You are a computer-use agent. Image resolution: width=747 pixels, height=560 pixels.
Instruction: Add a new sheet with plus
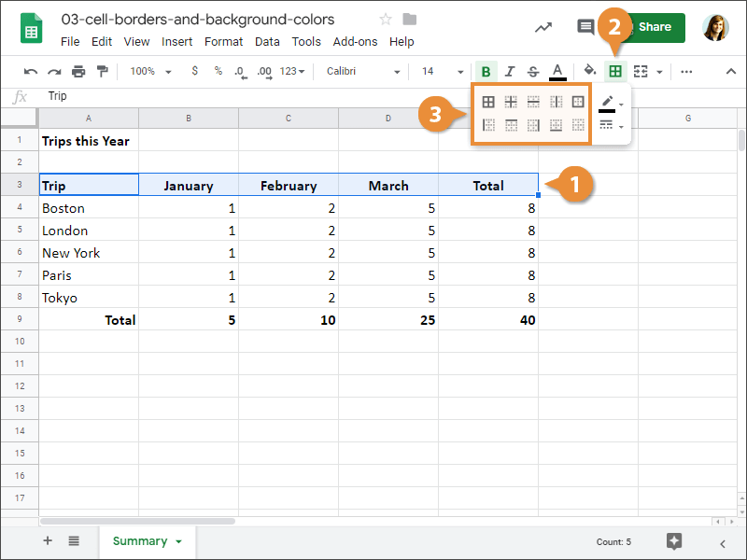click(48, 540)
